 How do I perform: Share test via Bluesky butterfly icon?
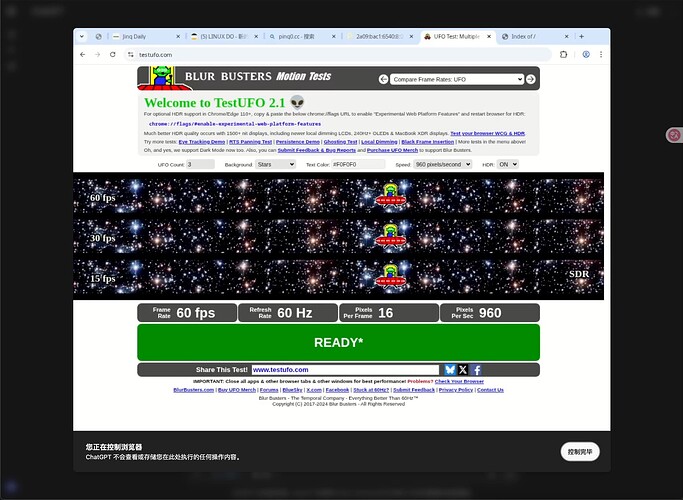(x=450, y=370)
